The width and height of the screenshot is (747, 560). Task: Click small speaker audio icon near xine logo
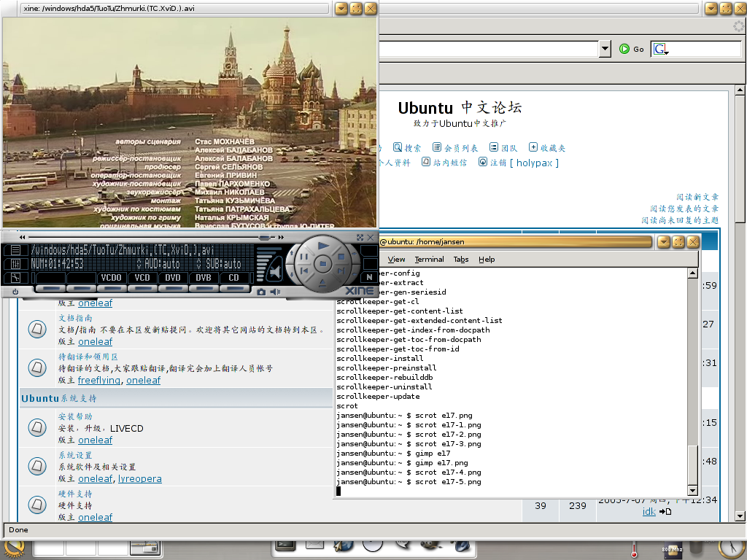tap(275, 292)
